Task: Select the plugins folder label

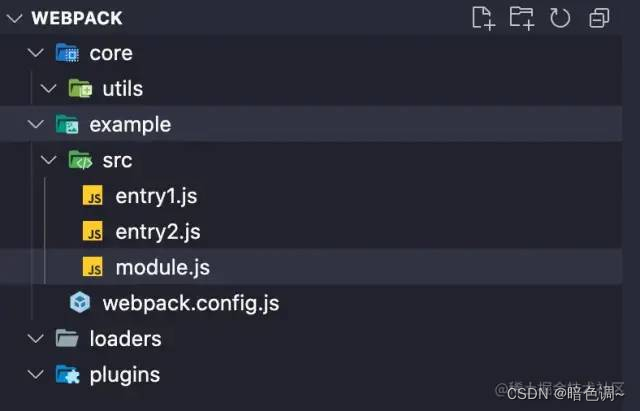Action: pos(125,375)
